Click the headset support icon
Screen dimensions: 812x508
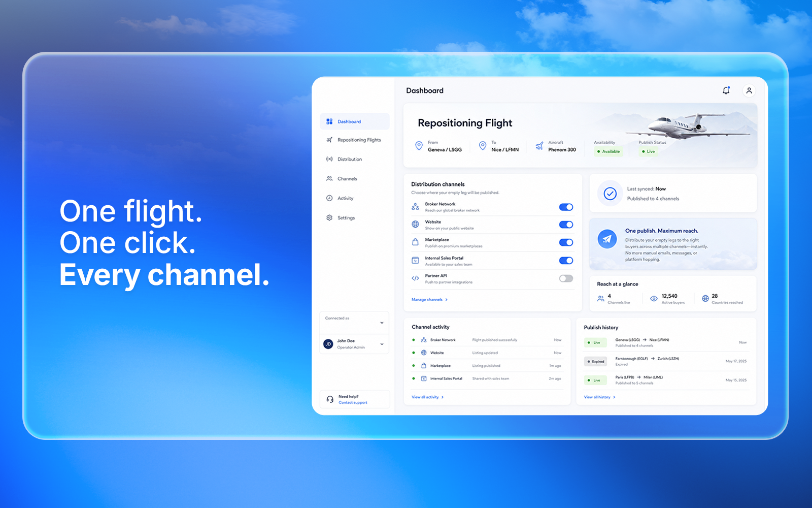pos(330,399)
